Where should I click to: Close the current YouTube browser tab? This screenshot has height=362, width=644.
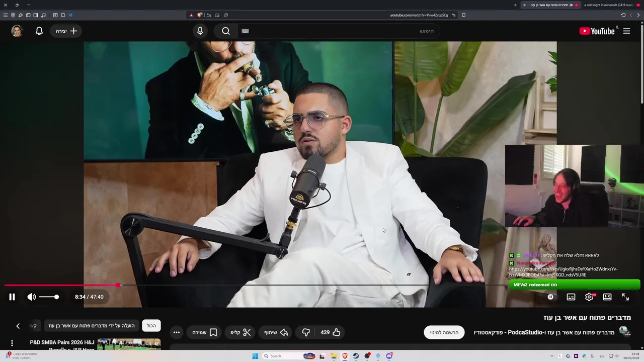524,5
